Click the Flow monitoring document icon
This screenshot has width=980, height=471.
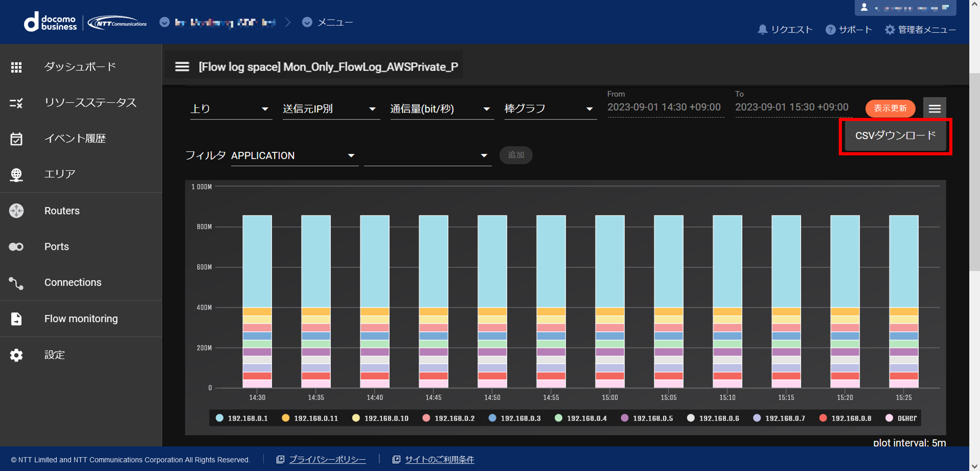coord(16,319)
